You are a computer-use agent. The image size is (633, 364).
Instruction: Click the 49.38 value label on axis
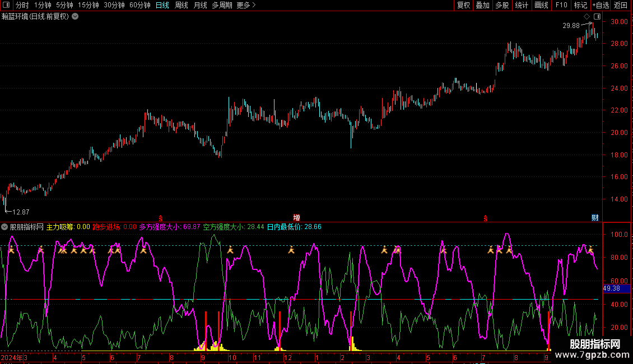pyautogui.click(x=611, y=288)
